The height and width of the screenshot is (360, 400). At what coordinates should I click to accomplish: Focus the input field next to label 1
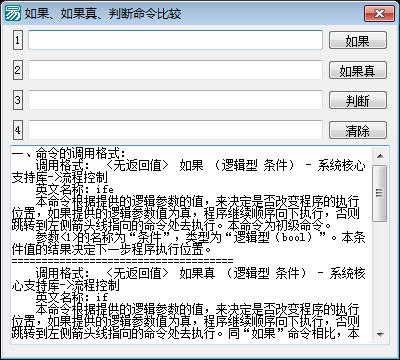[x=175, y=40]
